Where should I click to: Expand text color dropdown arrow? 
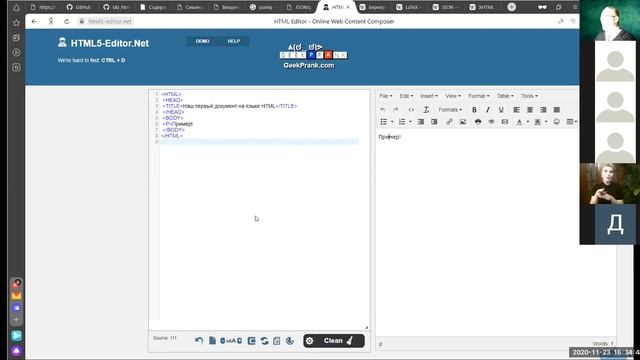coord(528,122)
